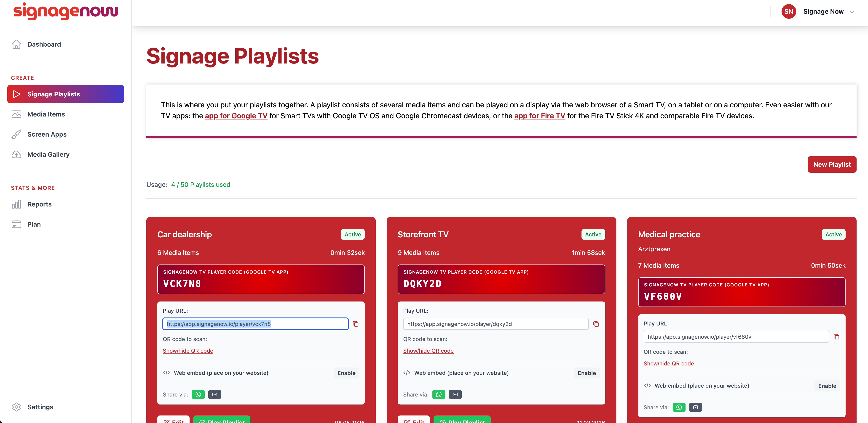Screen dimensions: 868x423
Task: Enable web embed for Medical practice
Action: pyautogui.click(x=827, y=386)
